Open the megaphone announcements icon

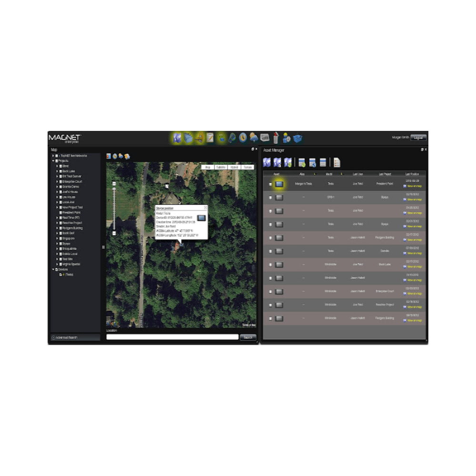[232, 138]
